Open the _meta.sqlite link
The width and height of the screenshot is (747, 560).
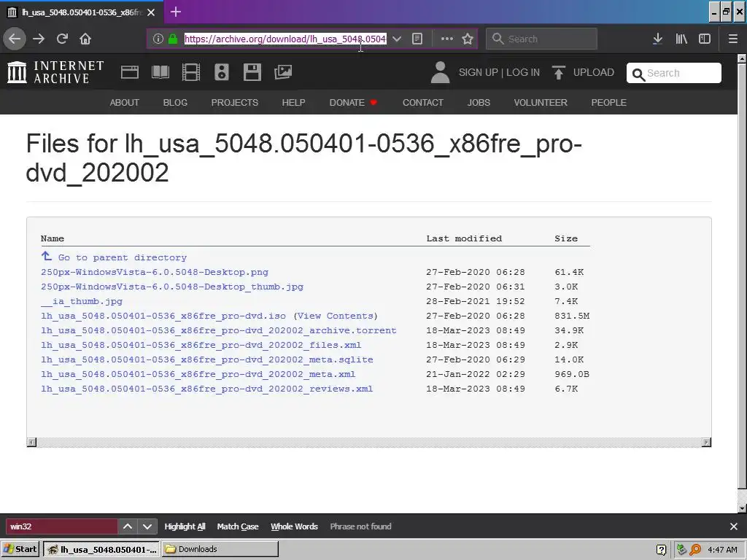pyautogui.click(x=207, y=359)
